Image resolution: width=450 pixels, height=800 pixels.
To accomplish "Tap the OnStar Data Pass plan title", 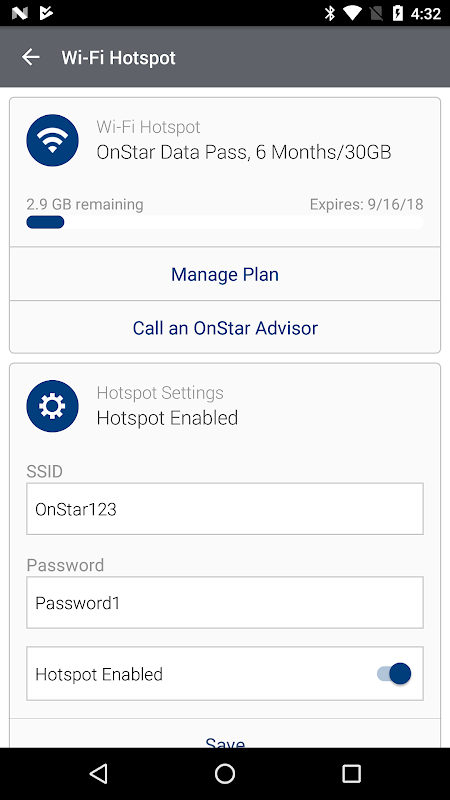I will (244, 153).
